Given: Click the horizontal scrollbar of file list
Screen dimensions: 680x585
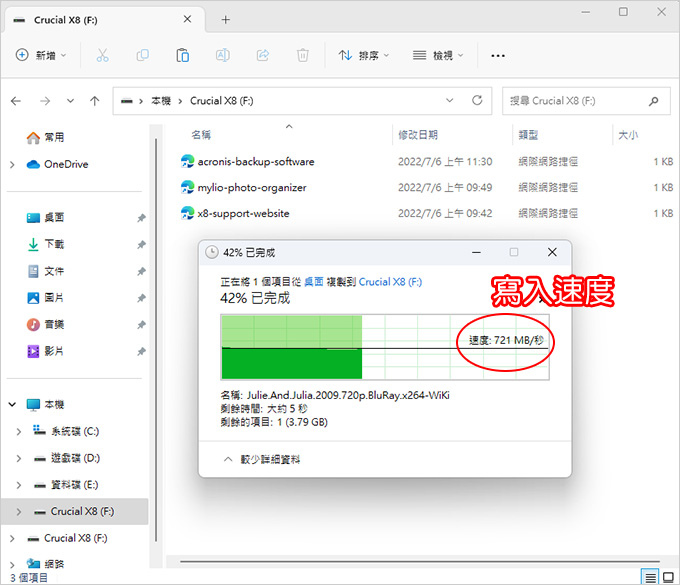Looking at the screenshot, I should point(420,562).
